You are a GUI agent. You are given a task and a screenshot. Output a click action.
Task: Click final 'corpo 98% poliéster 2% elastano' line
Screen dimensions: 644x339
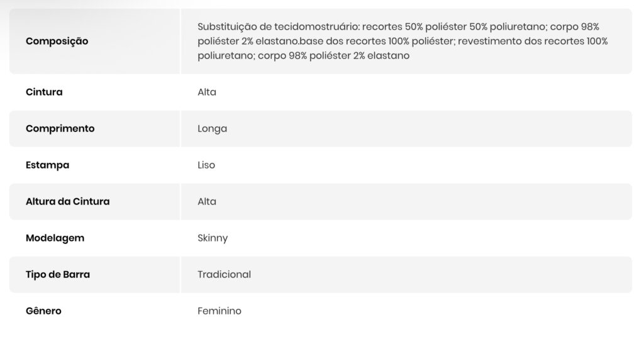tap(333, 56)
